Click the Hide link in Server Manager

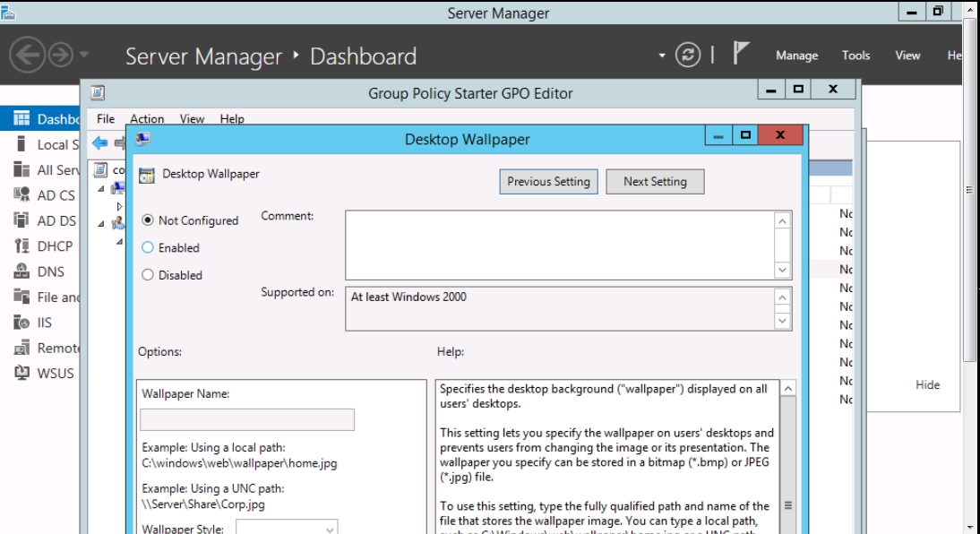pyautogui.click(x=927, y=385)
